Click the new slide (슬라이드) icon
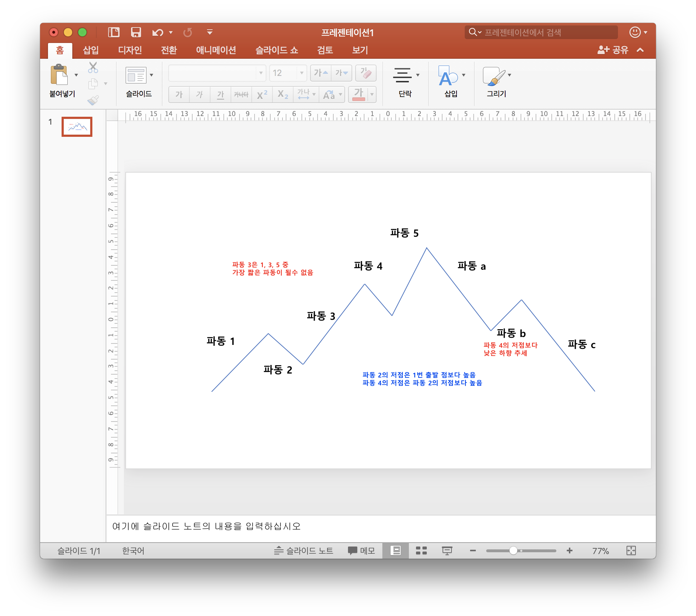 (x=136, y=75)
